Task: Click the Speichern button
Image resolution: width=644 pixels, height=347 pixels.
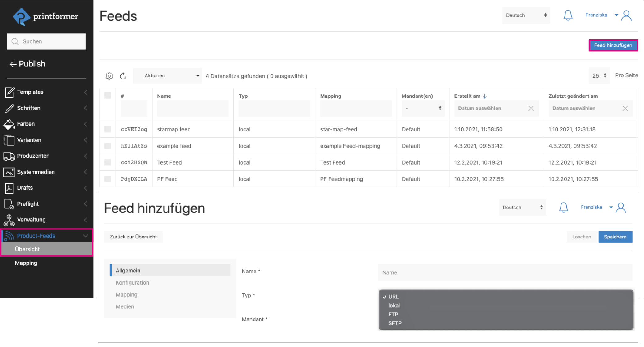Action: pos(615,237)
